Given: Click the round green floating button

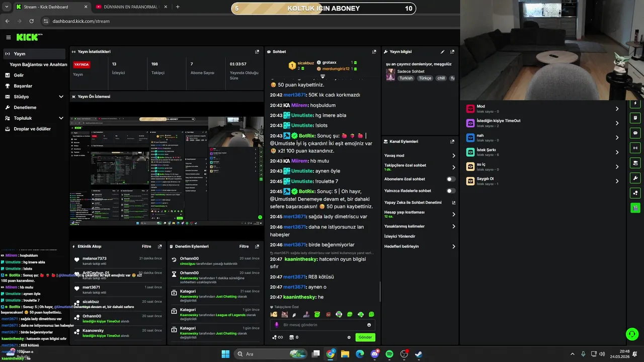Looking at the screenshot, I should (631, 334).
